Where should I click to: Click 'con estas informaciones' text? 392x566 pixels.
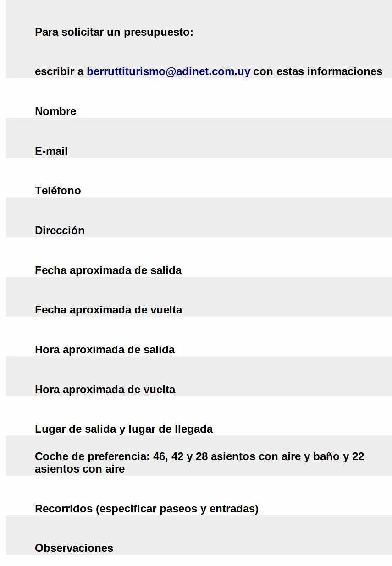point(318,71)
